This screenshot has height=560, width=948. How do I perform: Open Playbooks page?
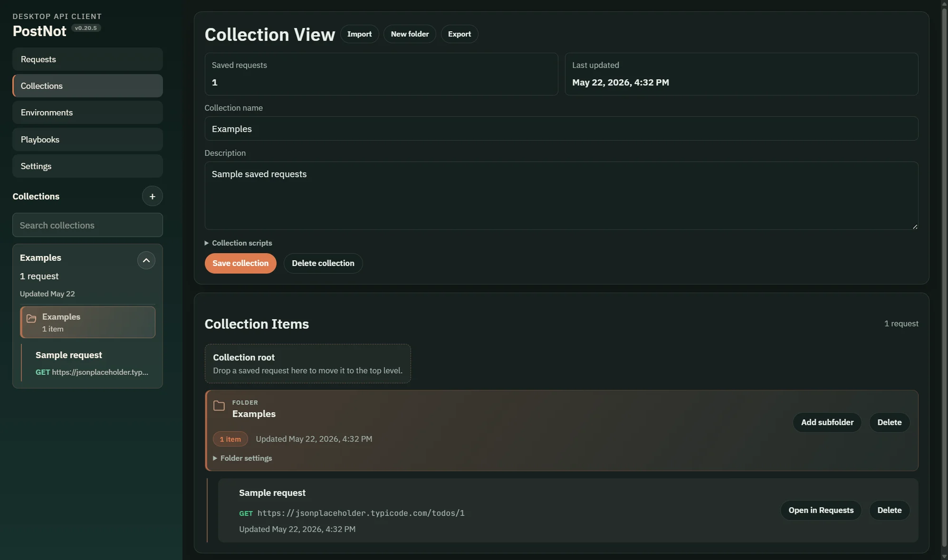coord(87,140)
